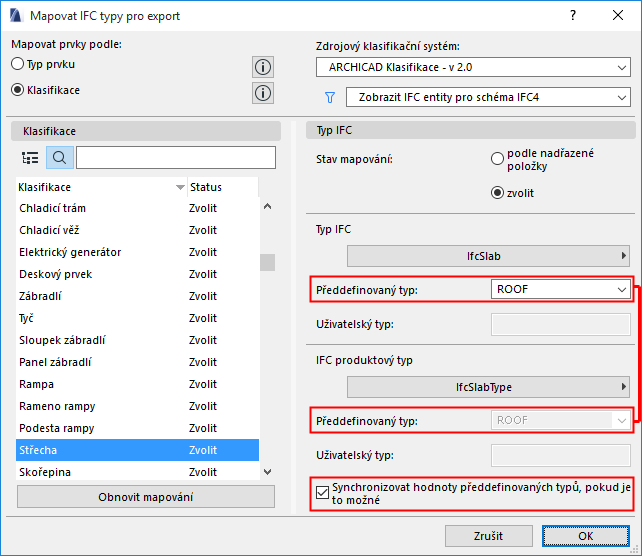This screenshot has height=556, width=642.
Task: Click the info icon next to Klasifikace
Action: 263,93
